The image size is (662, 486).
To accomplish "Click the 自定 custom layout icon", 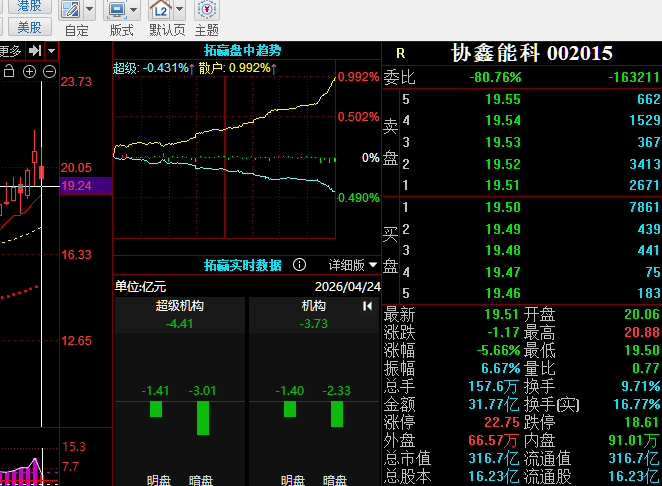I will click(71, 9).
